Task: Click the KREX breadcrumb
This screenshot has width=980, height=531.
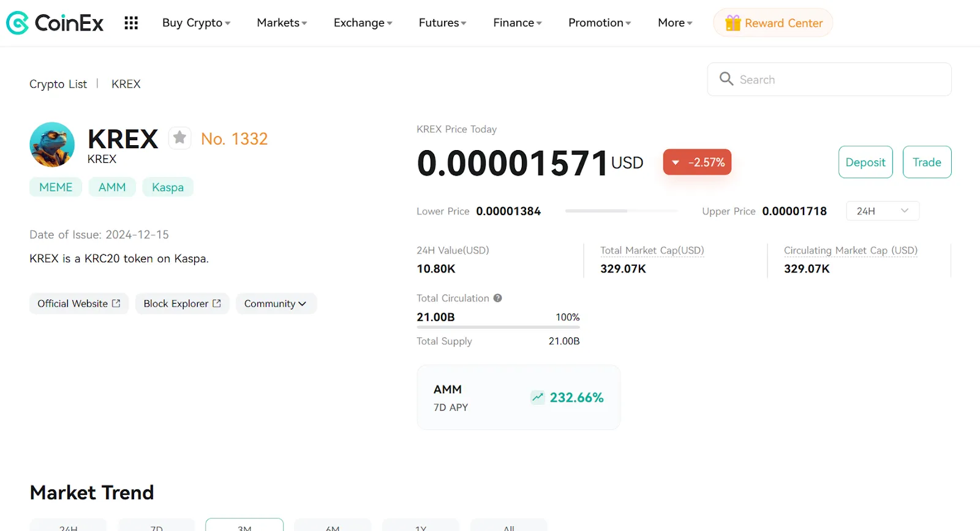Action: pos(126,84)
